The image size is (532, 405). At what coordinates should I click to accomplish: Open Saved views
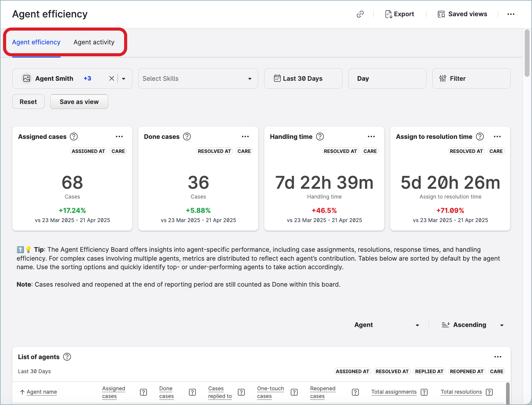tap(462, 14)
